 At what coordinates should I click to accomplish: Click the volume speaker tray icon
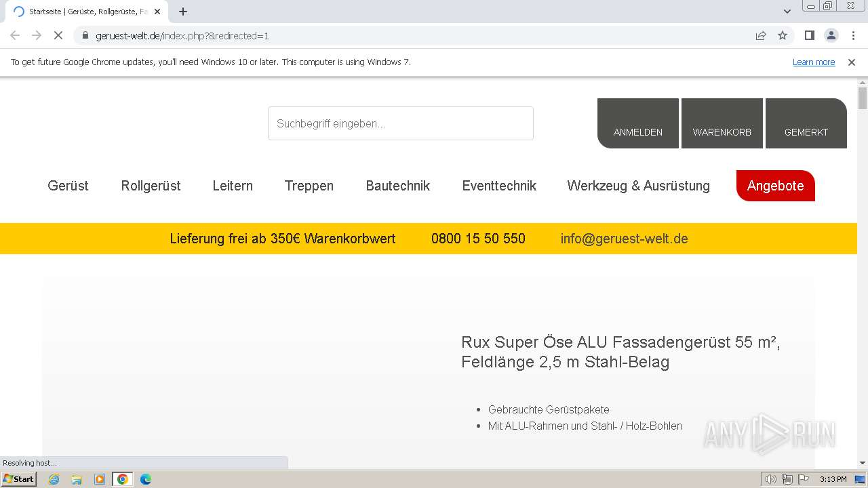(771, 479)
